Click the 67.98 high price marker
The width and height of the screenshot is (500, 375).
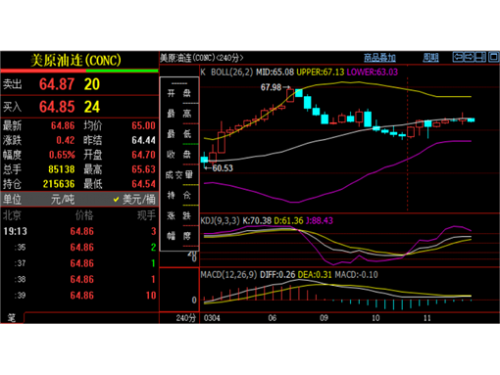[x=271, y=87]
